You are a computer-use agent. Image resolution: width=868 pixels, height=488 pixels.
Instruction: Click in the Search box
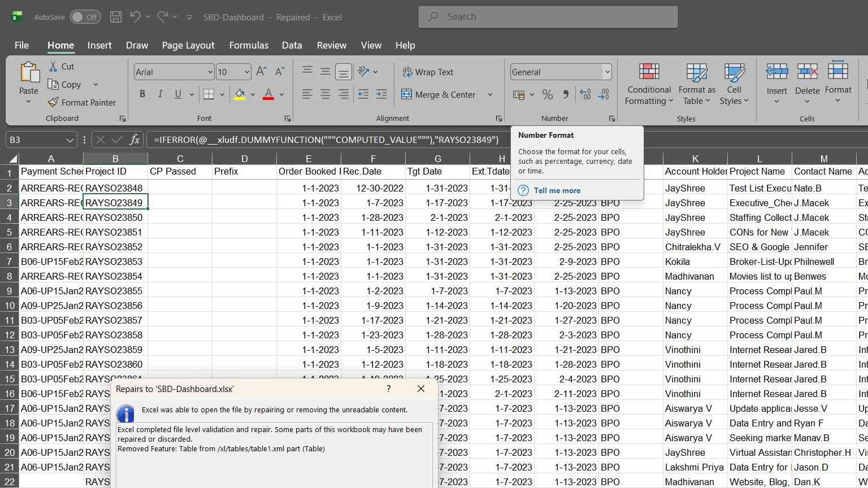coord(548,17)
